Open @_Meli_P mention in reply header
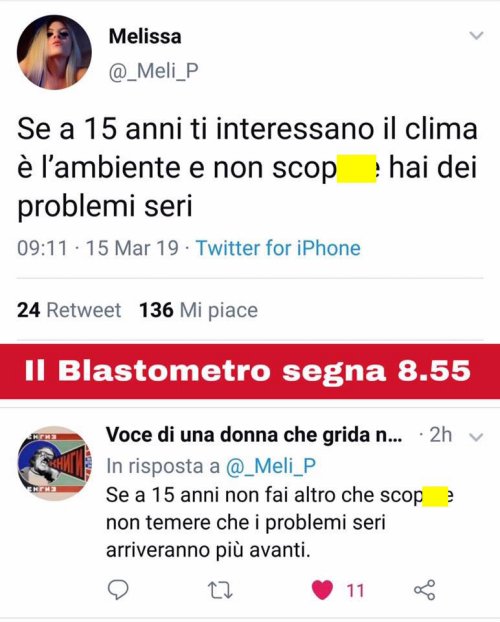The width and height of the screenshot is (500, 622). point(271,466)
